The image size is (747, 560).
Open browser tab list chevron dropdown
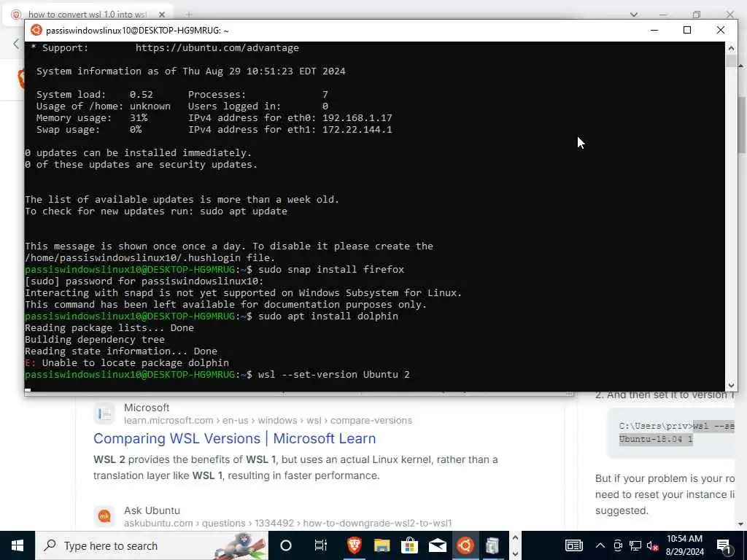(634, 15)
